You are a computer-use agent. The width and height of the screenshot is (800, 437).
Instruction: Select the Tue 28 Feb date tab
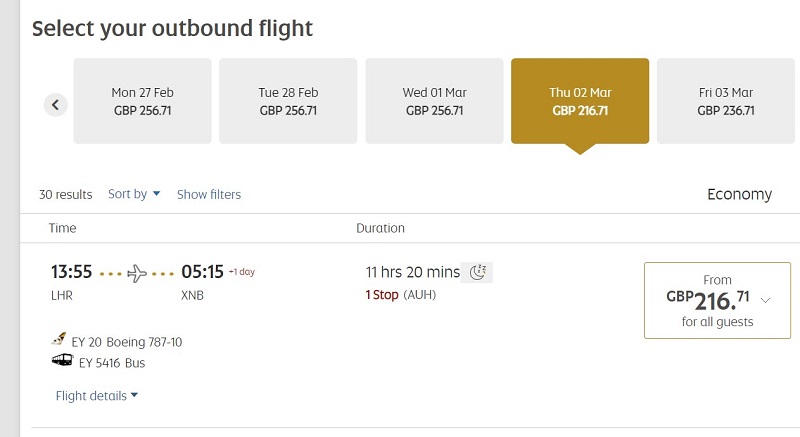click(288, 101)
